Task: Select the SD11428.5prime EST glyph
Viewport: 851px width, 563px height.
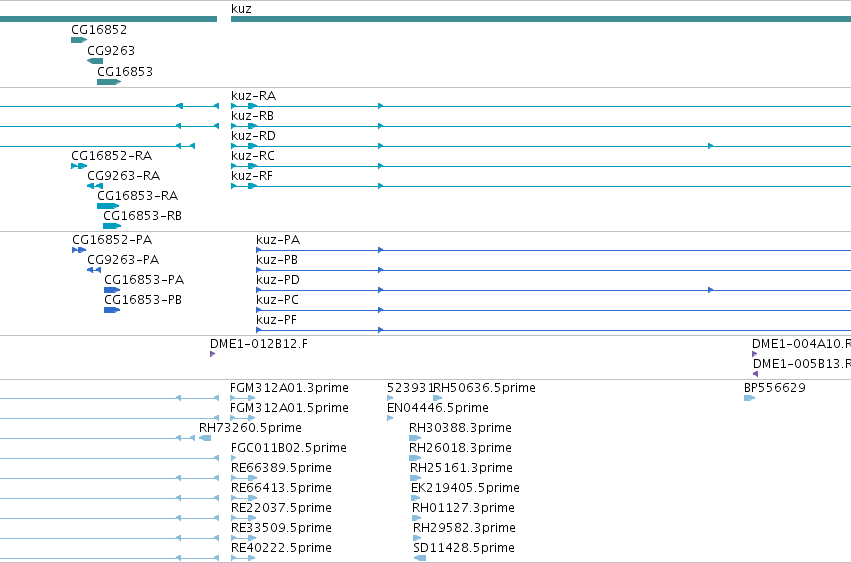Action: coord(420,558)
